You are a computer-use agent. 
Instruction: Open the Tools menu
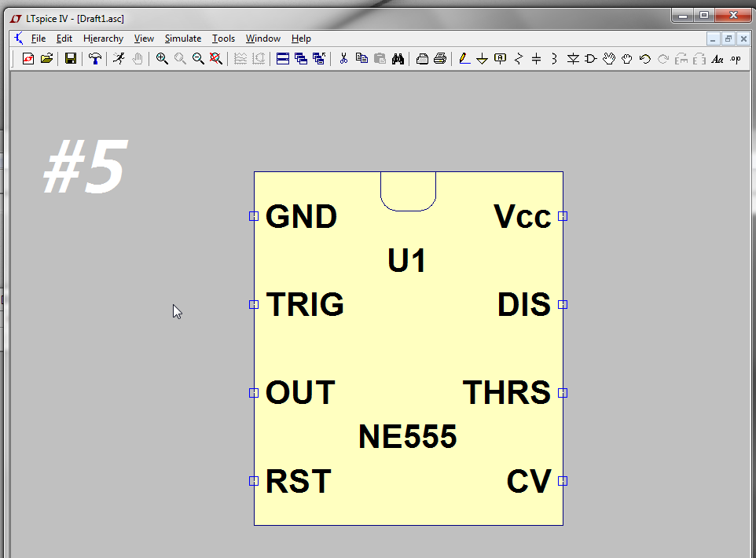[x=223, y=39]
